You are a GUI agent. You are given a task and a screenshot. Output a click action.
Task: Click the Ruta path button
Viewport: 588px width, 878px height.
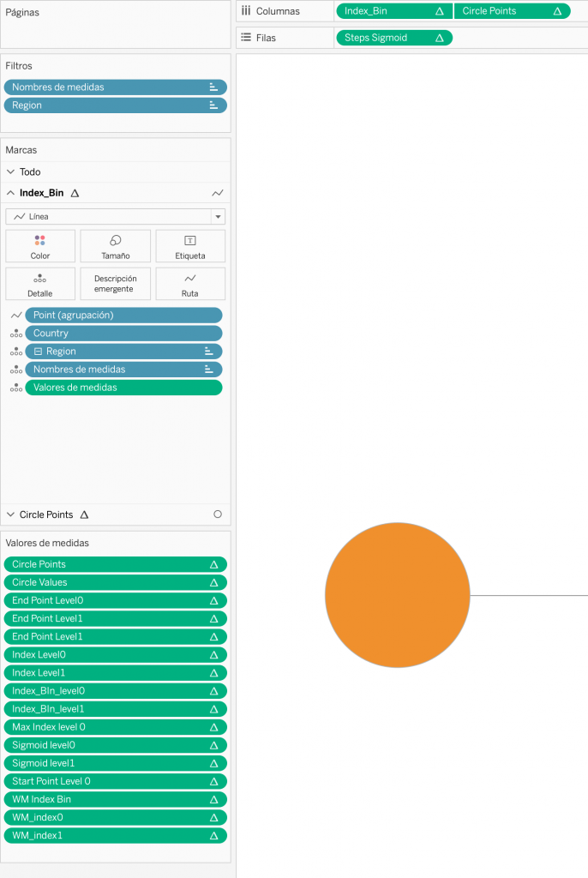click(190, 284)
